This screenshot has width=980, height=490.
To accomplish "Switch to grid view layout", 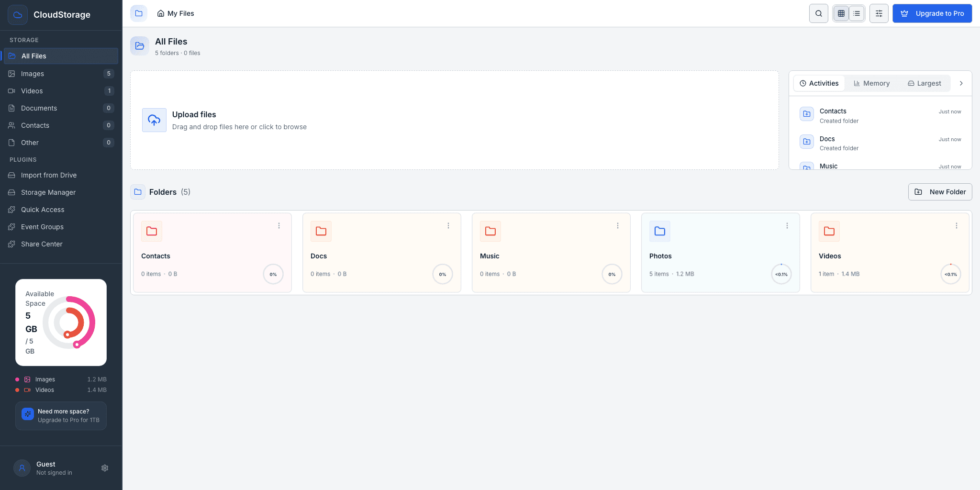I will pos(841,13).
